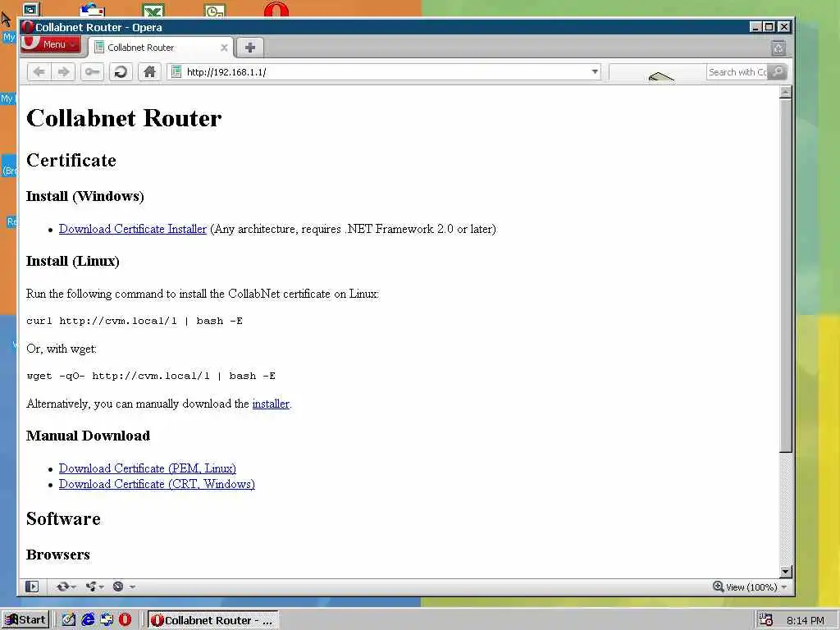Click the vertical scrollbar thumb
Image resolution: width=840 pixels, height=630 pixels.
pyautogui.click(x=785, y=275)
